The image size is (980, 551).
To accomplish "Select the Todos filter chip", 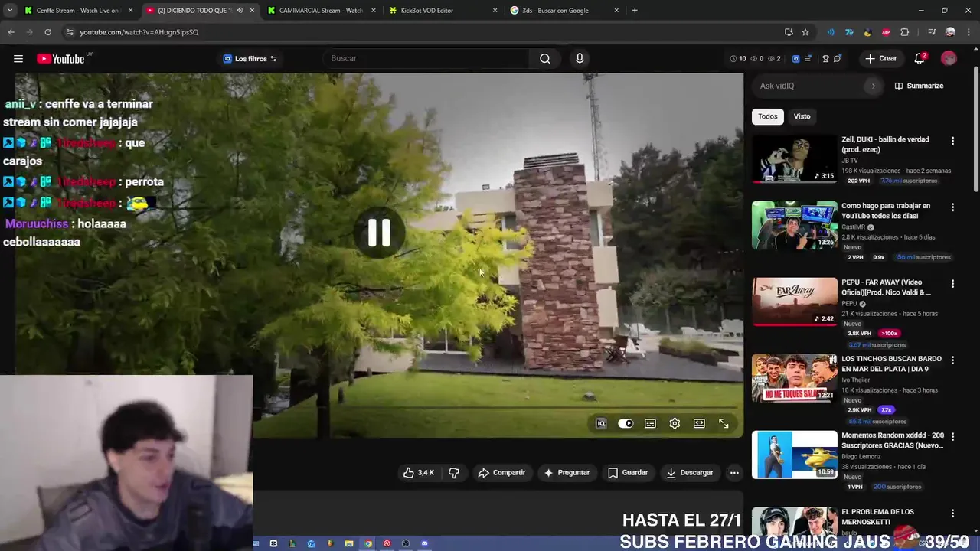I will pos(767,116).
